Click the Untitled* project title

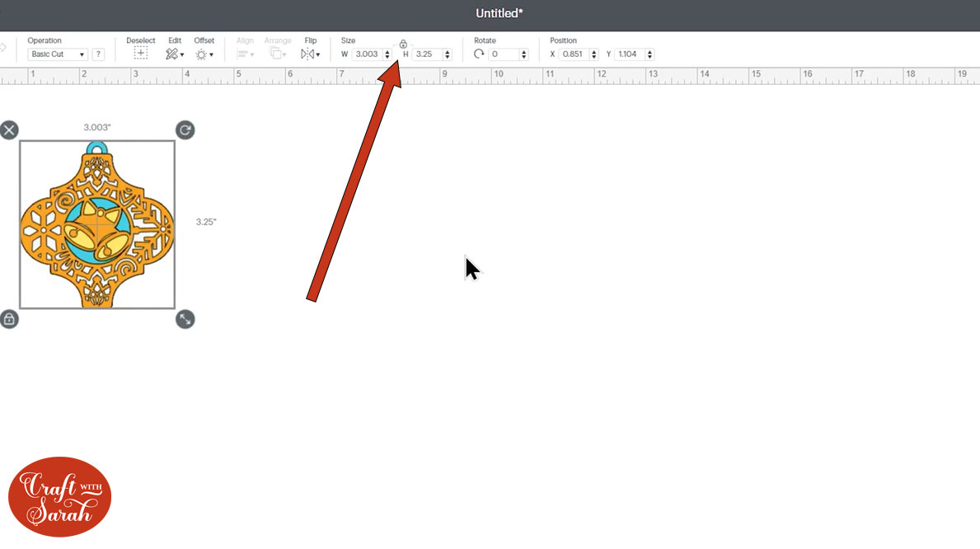(x=499, y=13)
